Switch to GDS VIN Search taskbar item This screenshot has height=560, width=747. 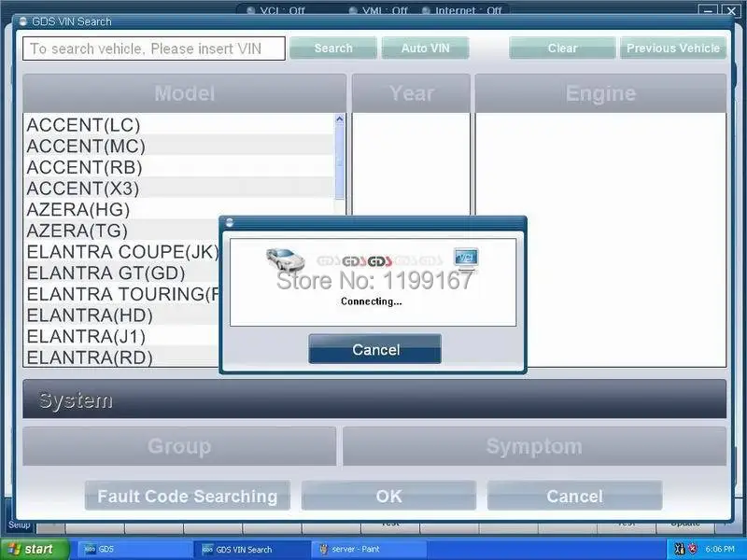tap(252, 549)
